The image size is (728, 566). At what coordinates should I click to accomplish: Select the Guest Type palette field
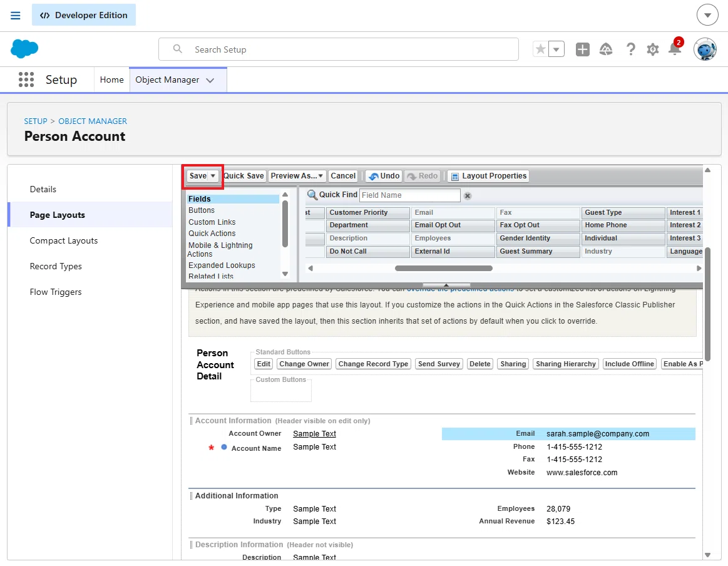pos(623,213)
